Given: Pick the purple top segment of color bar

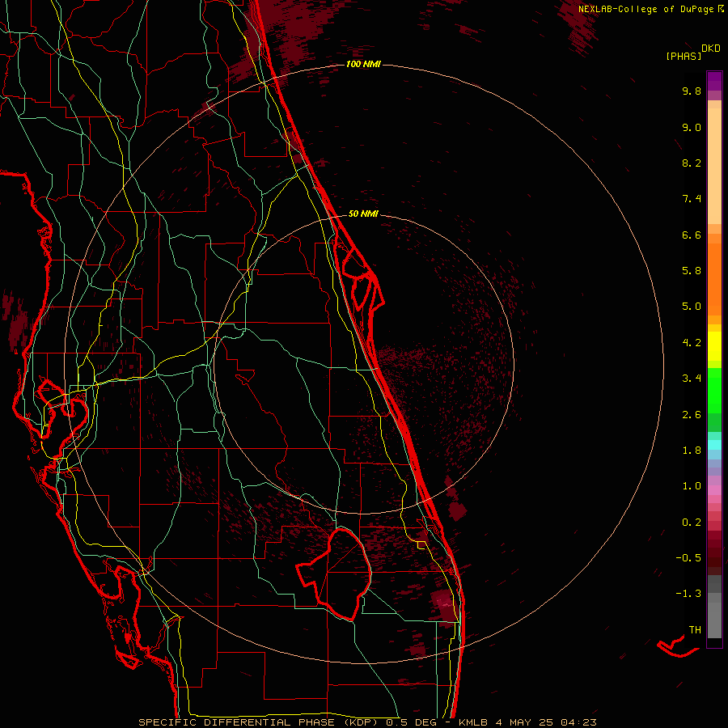Looking at the screenshot, I should [x=714, y=81].
